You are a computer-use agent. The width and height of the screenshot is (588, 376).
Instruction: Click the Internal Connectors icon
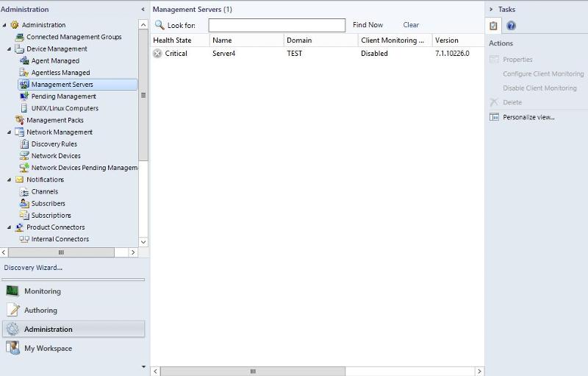point(24,239)
